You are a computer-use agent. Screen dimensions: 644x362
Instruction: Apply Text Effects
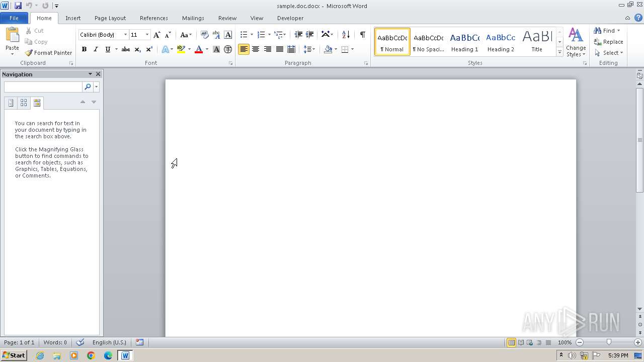tap(165, 49)
